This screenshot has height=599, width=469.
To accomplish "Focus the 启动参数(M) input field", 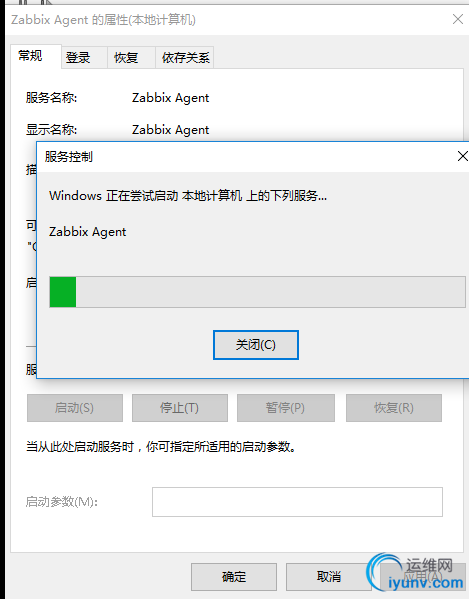I will pyautogui.click(x=297, y=502).
